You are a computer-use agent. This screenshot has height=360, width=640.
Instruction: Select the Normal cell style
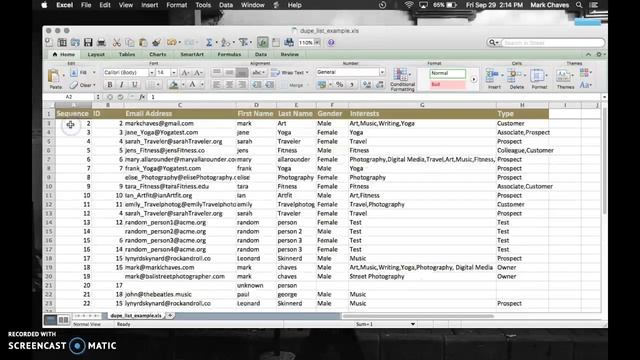447,73
